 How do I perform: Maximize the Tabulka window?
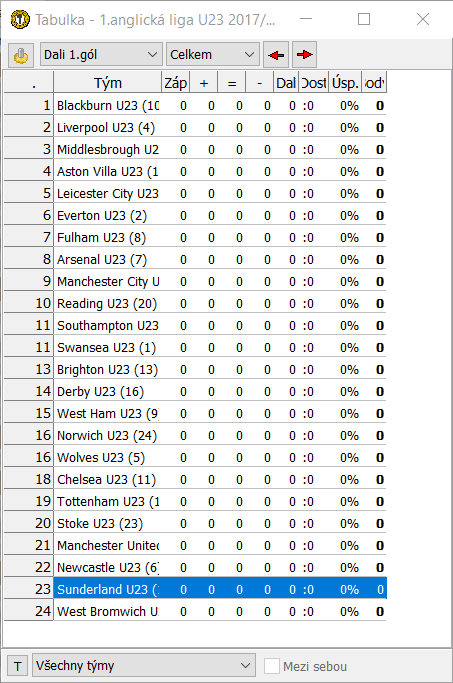364,19
